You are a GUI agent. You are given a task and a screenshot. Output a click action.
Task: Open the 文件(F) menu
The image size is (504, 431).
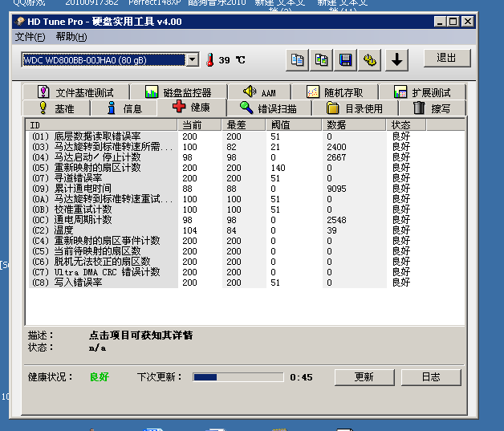coord(30,37)
